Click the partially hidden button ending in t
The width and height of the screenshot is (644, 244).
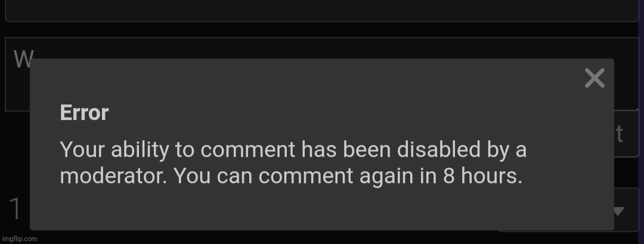(626, 134)
